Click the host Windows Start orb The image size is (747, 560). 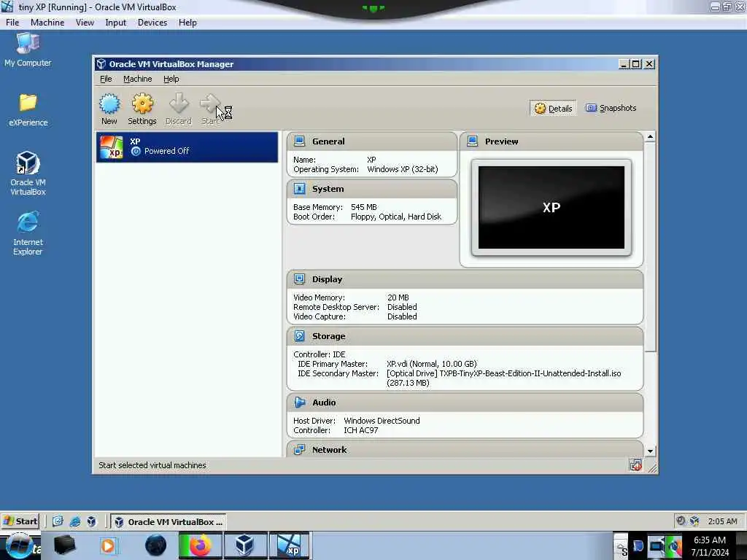pyautogui.click(x=20, y=546)
